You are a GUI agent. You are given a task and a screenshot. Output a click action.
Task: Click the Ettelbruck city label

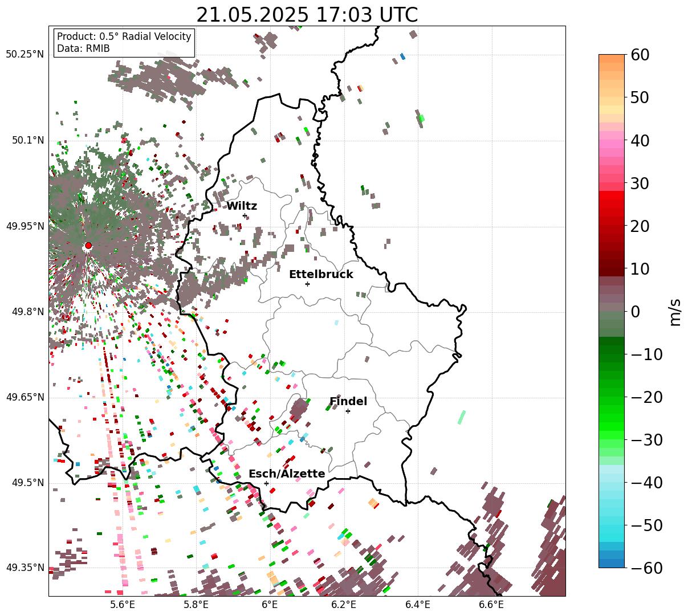[321, 275]
